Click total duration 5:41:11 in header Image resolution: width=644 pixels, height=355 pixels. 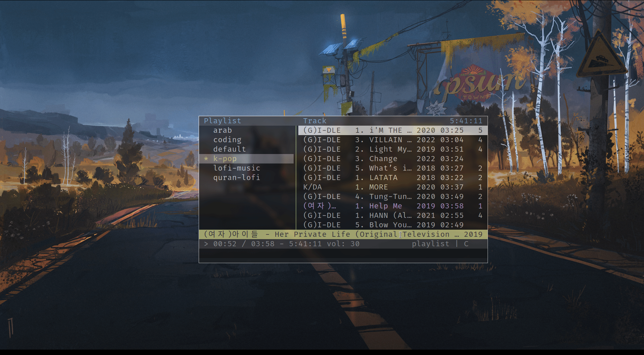point(466,121)
